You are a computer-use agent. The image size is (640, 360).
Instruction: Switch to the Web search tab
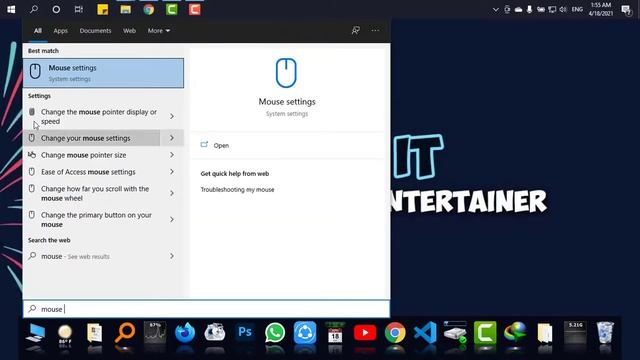click(x=129, y=31)
